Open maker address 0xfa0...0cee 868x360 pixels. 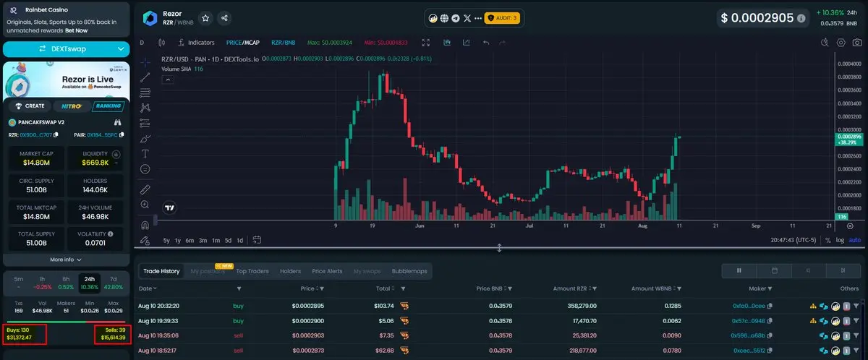[748, 306]
